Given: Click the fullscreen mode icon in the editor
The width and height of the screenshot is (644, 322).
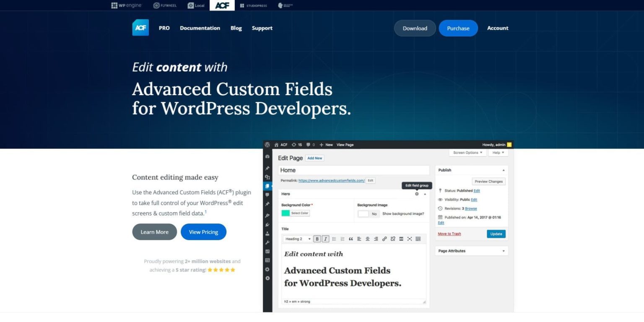Looking at the screenshot, I should coord(410,239).
